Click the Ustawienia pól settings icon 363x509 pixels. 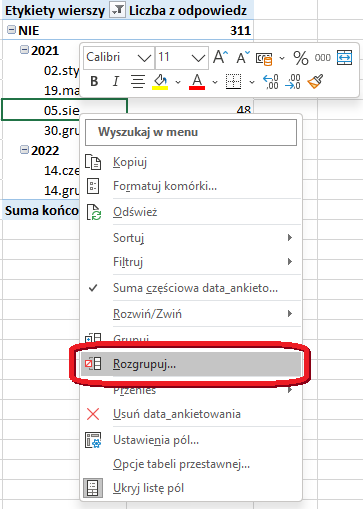coord(93,440)
